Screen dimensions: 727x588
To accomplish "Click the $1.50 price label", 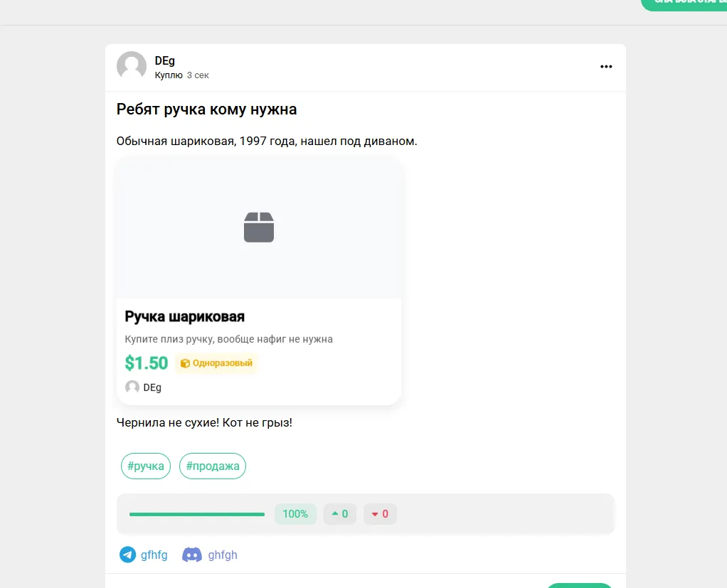I will tap(146, 363).
